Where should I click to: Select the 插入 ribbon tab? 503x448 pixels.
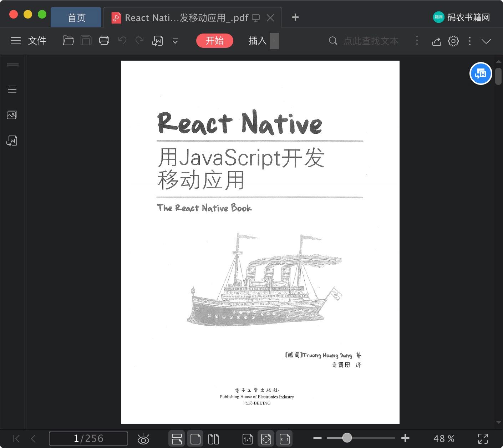click(258, 41)
